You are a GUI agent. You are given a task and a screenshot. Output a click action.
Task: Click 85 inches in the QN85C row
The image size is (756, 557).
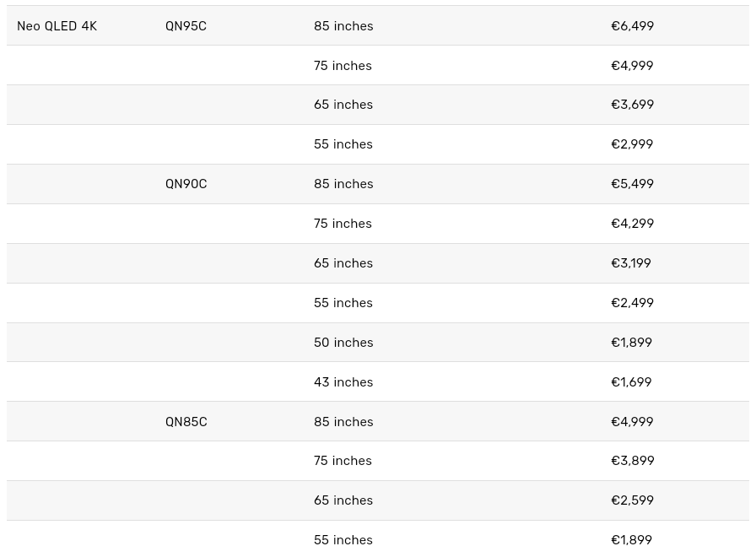pos(343,421)
